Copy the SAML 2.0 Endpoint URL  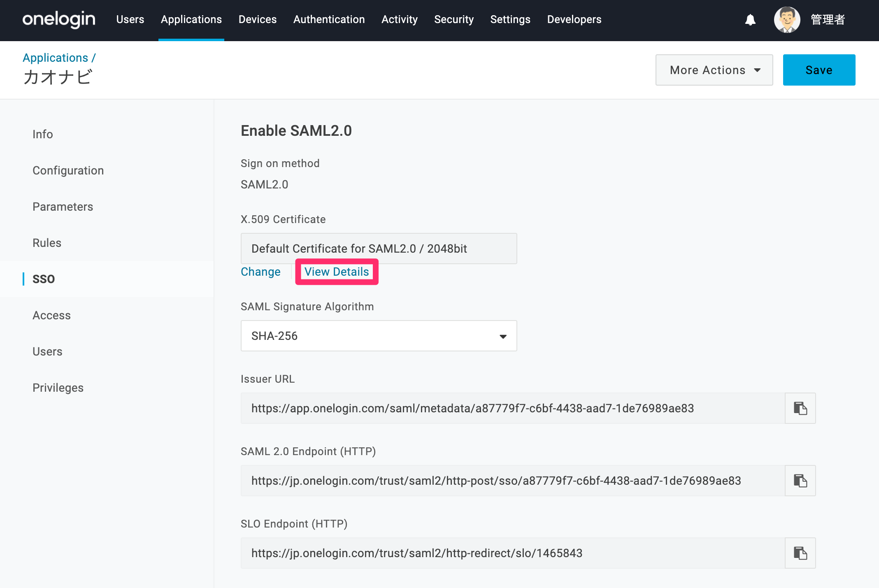click(800, 481)
